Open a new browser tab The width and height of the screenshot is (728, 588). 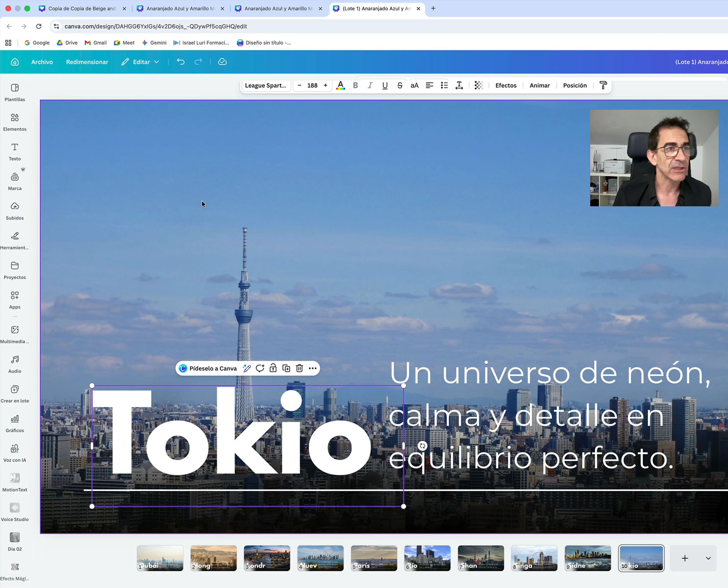[433, 8]
